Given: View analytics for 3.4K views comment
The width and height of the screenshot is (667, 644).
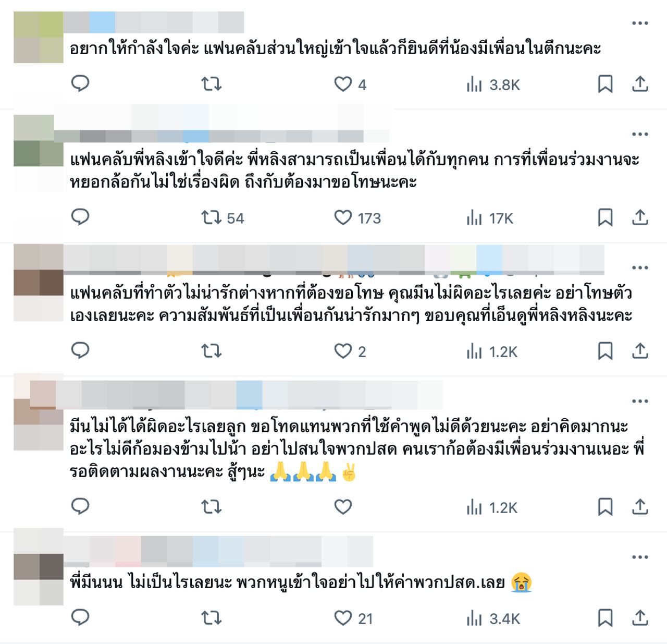Looking at the screenshot, I should pos(493,618).
